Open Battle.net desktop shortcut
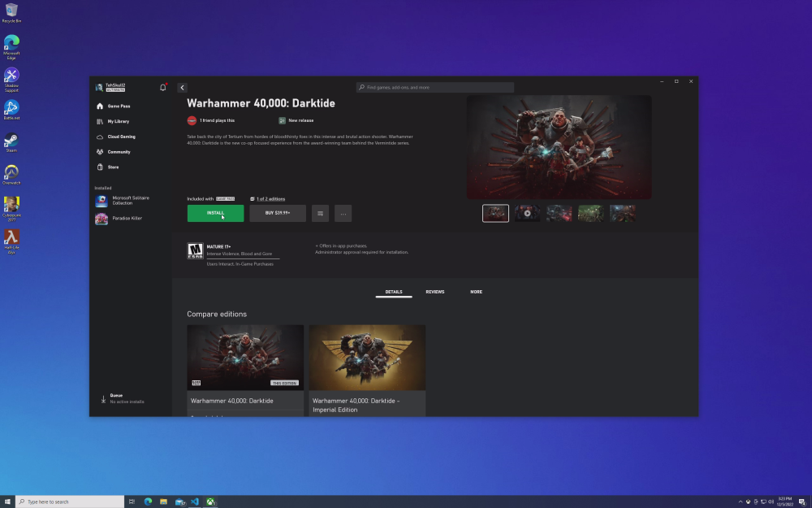The height and width of the screenshot is (508, 812). tap(11, 110)
